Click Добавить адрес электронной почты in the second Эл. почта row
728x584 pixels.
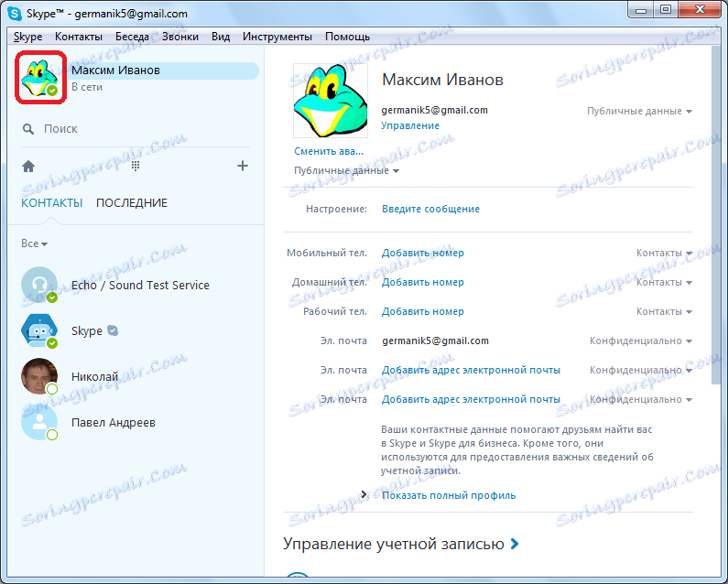471,370
